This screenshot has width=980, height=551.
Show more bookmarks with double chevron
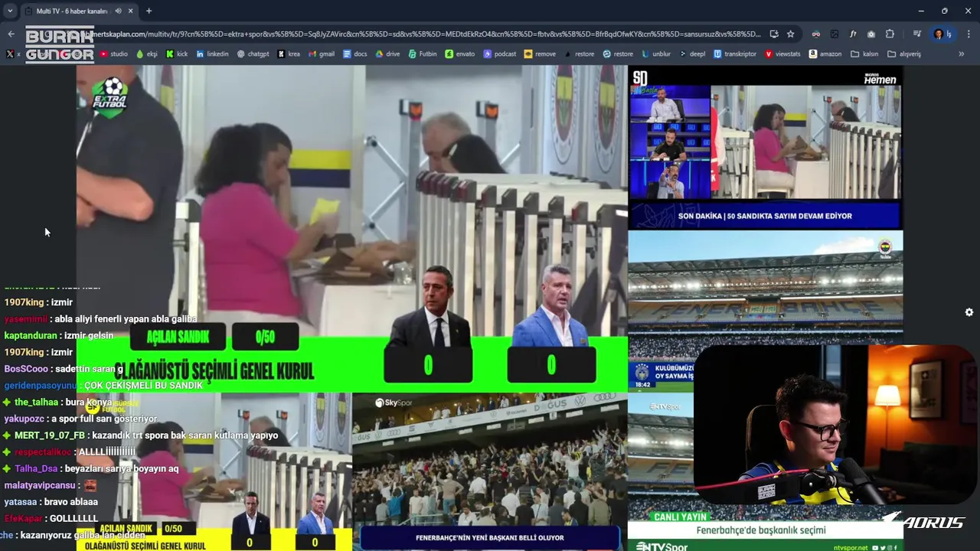(x=962, y=54)
